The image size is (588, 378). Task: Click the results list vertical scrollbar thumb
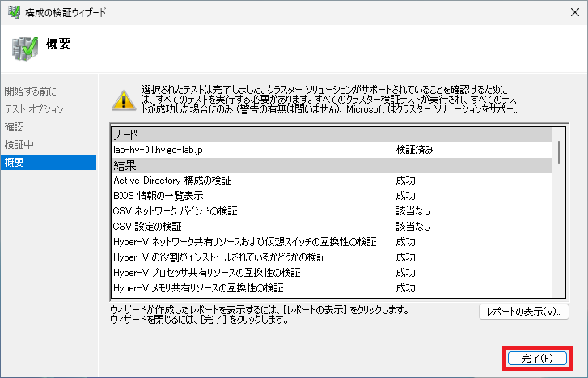point(559,152)
